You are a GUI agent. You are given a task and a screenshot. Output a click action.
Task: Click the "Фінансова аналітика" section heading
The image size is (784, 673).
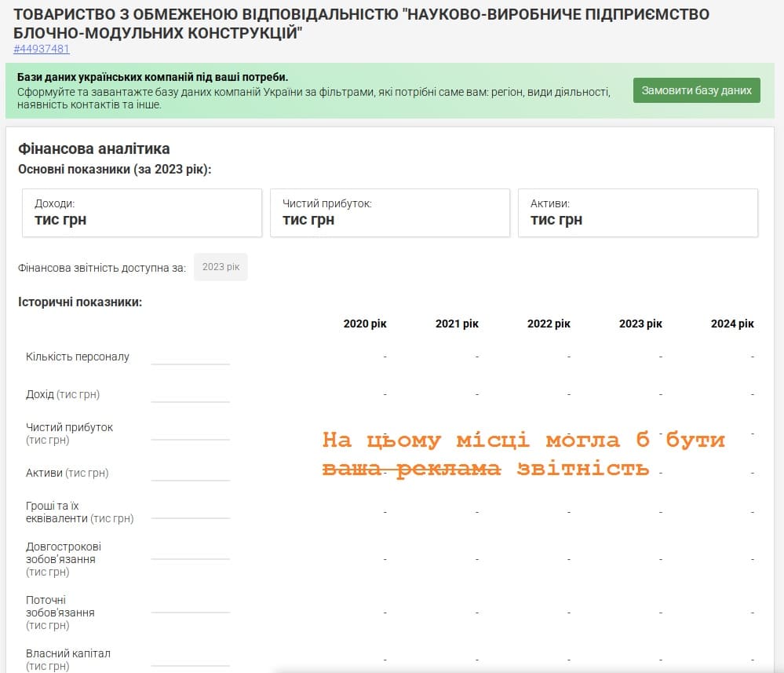coord(93,148)
